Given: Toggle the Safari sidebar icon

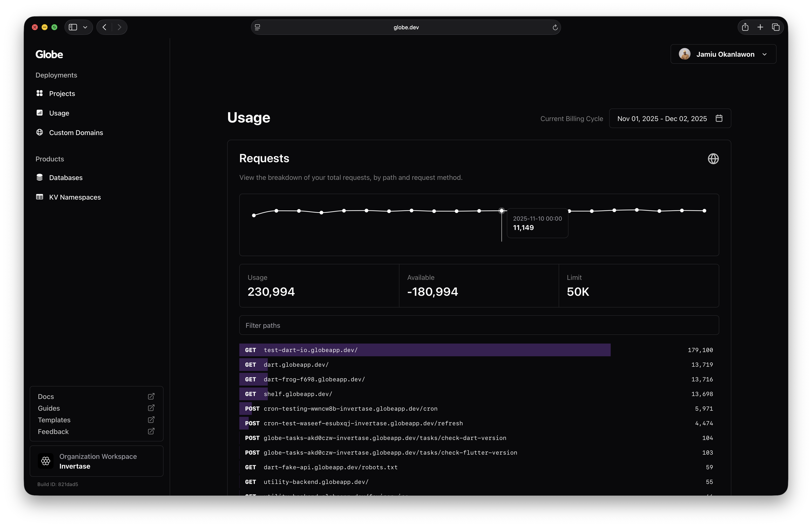Looking at the screenshot, I should [x=73, y=27].
